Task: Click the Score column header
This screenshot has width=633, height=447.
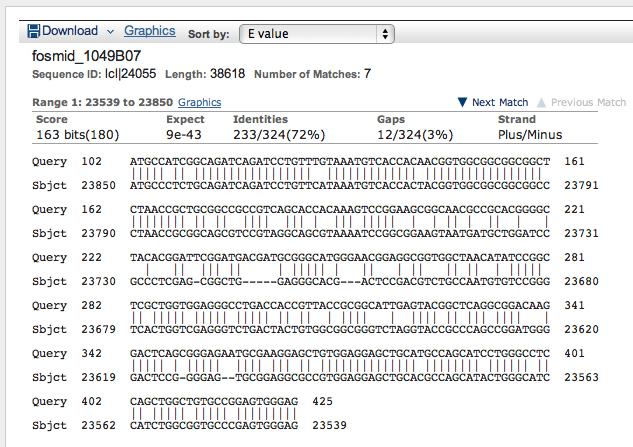Action: (x=52, y=120)
